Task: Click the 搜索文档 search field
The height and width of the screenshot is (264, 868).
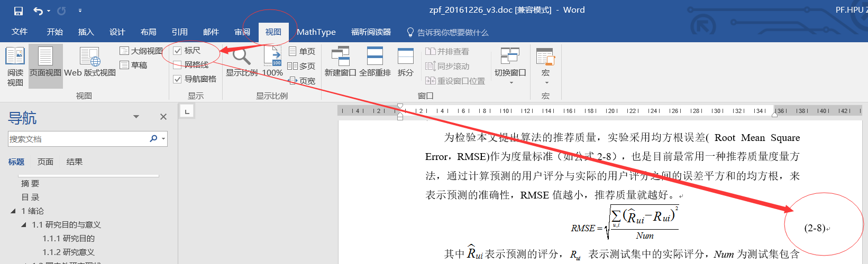Action: tap(77, 139)
